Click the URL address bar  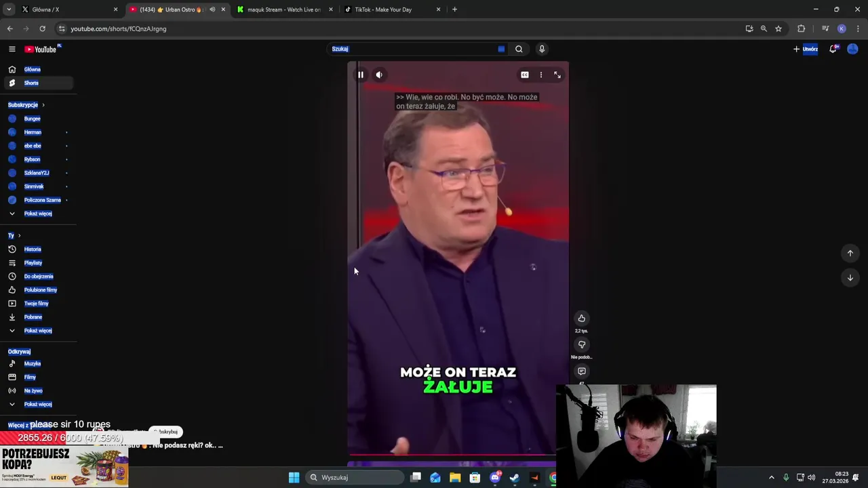tap(400, 28)
